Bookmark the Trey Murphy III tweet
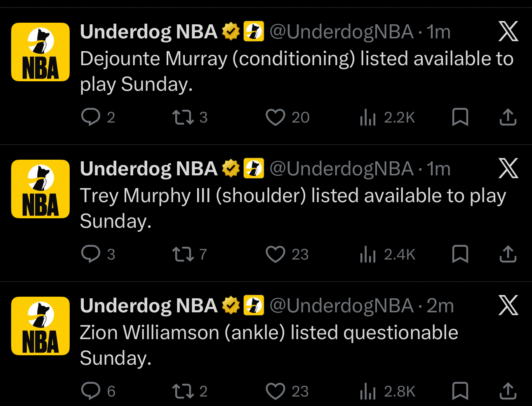 (x=460, y=254)
